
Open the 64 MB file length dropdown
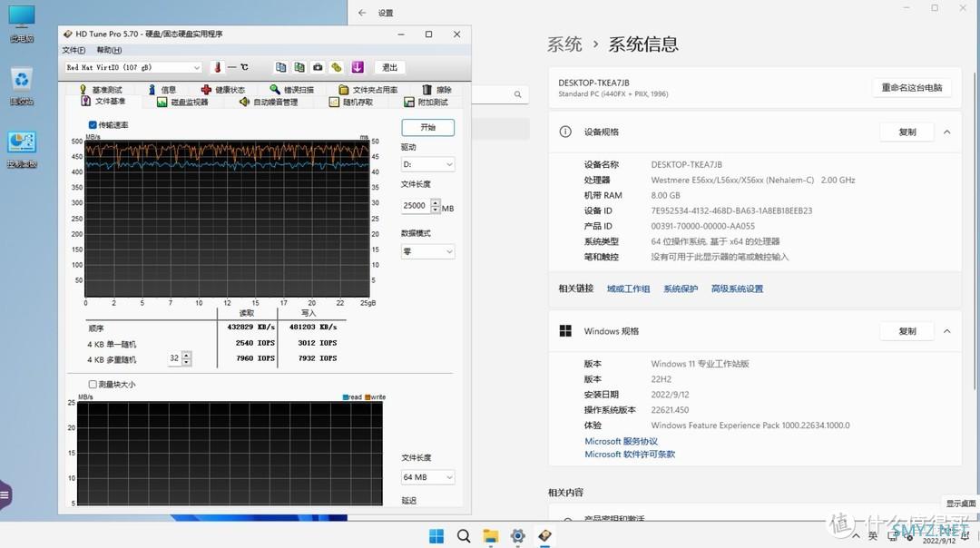(427, 477)
